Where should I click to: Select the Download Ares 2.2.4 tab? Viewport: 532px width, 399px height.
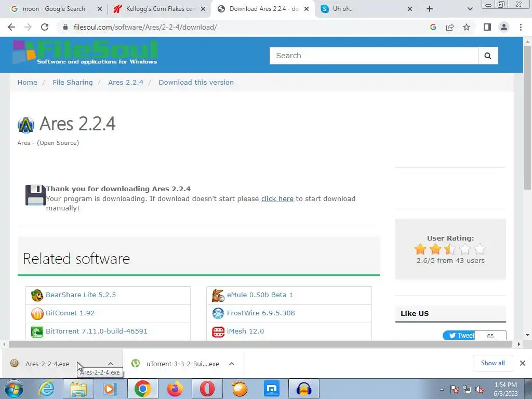[263, 9]
